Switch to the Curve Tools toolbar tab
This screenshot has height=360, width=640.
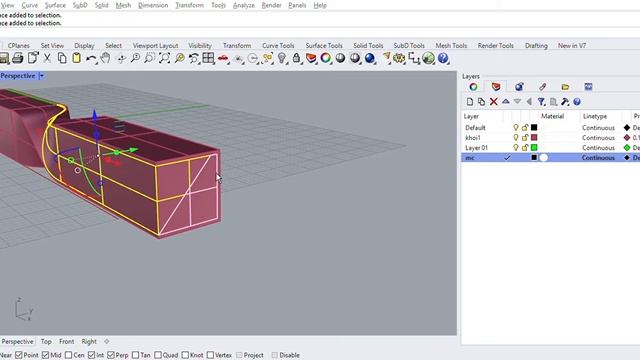278,46
